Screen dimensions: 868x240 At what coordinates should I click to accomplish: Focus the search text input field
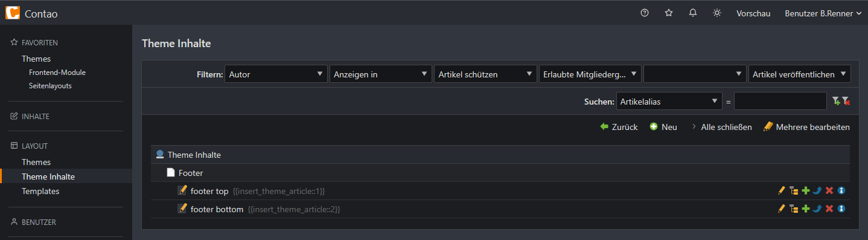pyautogui.click(x=780, y=102)
